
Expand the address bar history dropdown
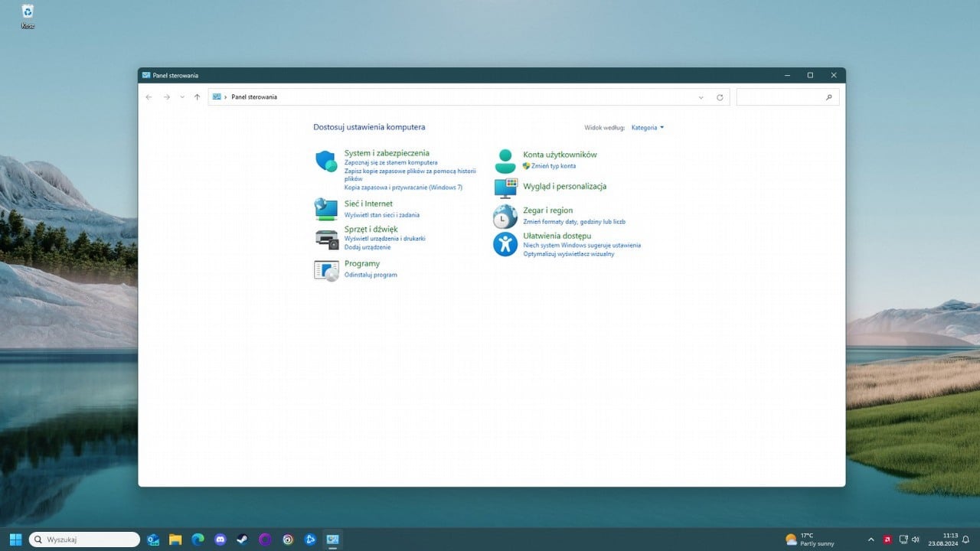(701, 97)
